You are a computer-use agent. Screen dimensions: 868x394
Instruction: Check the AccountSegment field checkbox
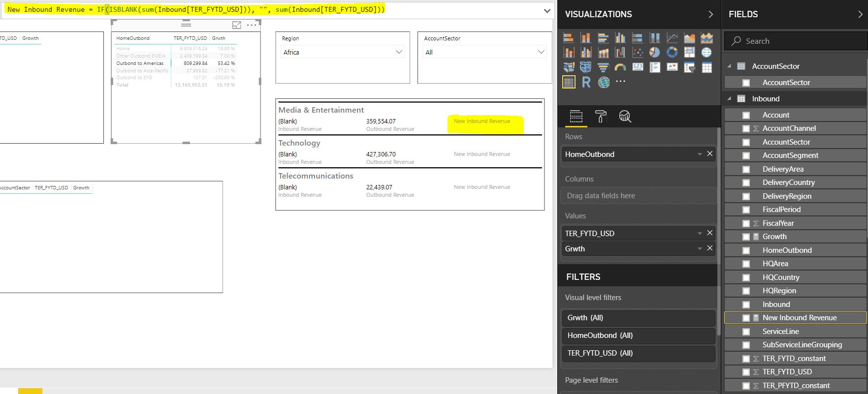(x=746, y=155)
